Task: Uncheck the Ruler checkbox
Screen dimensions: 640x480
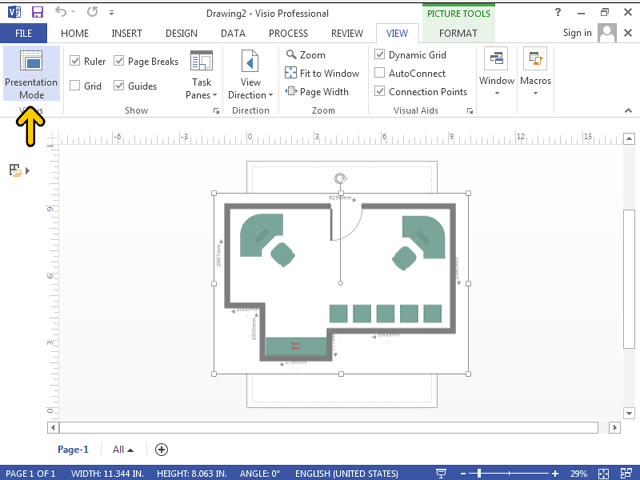Action: tap(76, 61)
